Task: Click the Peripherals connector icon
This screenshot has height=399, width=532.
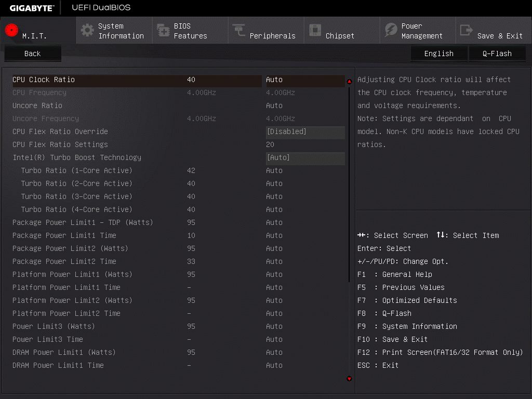Action: [x=239, y=30]
